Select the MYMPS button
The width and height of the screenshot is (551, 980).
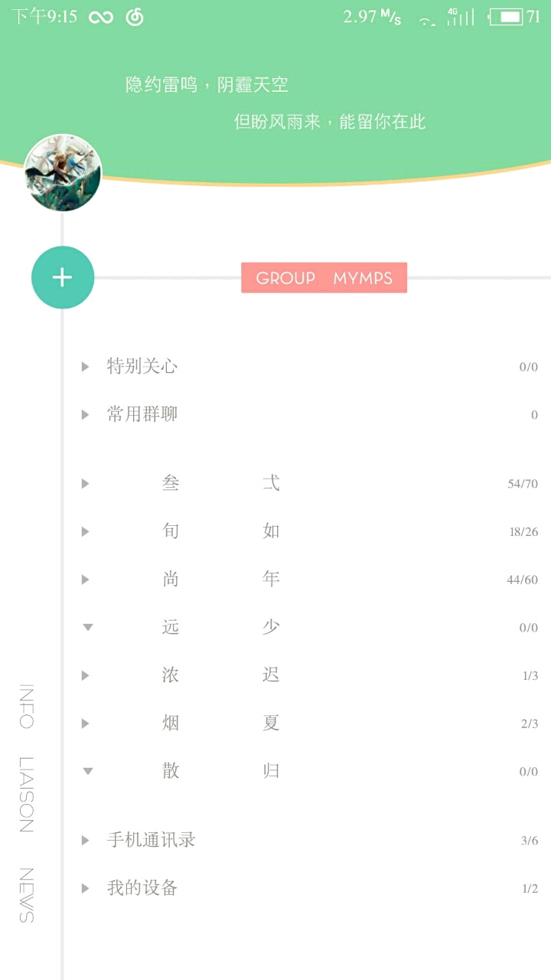pos(363,278)
